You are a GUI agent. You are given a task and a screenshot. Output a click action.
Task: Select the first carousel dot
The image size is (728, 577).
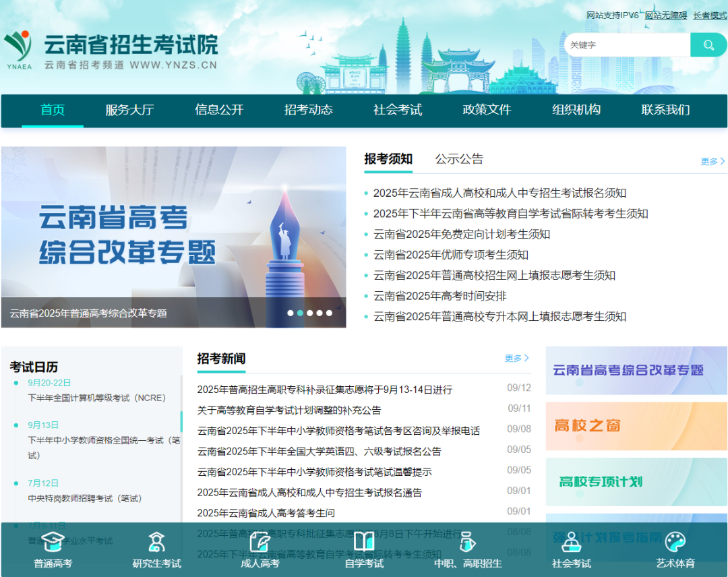[290, 313]
